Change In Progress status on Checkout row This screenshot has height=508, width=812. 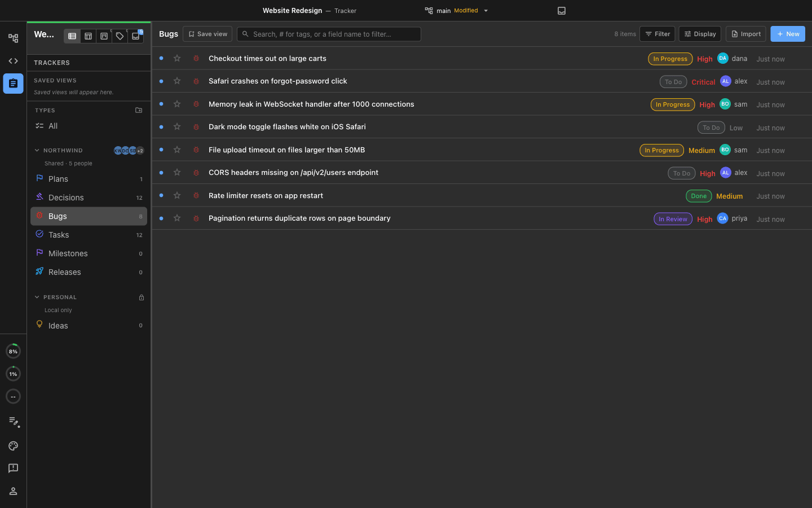click(x=670, y=59)
